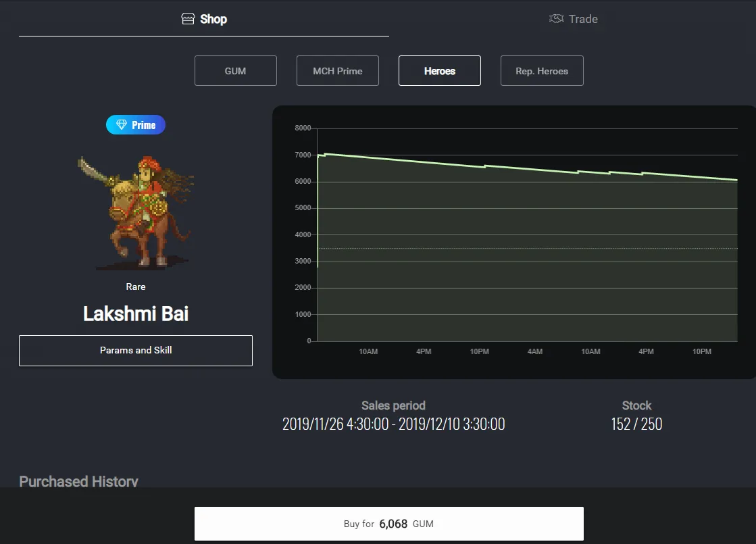Click the 5000 y-axis label

303,208
